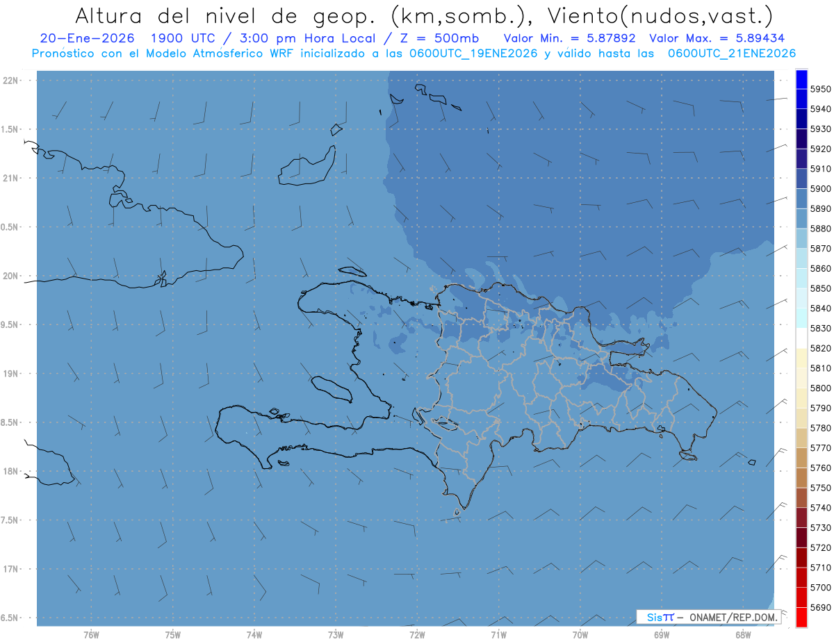
Task: Click the "Valor Min. = 5.87892" readout
Action: (x=570, y=38)
